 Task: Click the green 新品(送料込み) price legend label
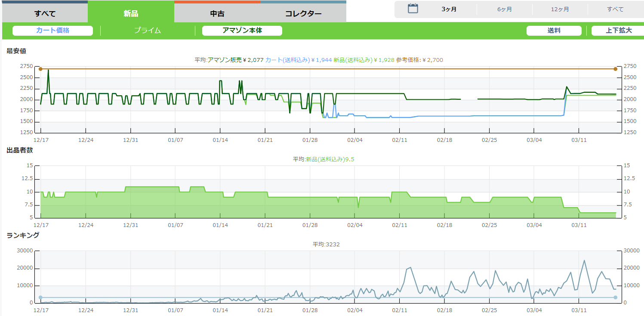(x=364, y=60)
